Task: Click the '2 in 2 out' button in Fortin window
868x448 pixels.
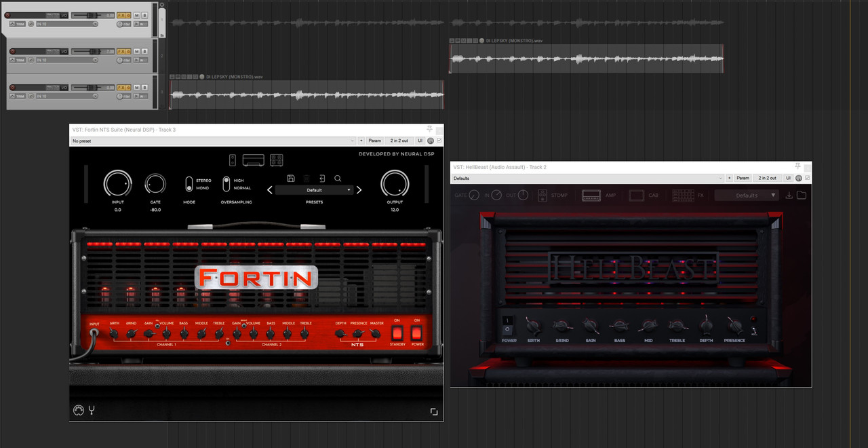Action: tap(399, 141)
